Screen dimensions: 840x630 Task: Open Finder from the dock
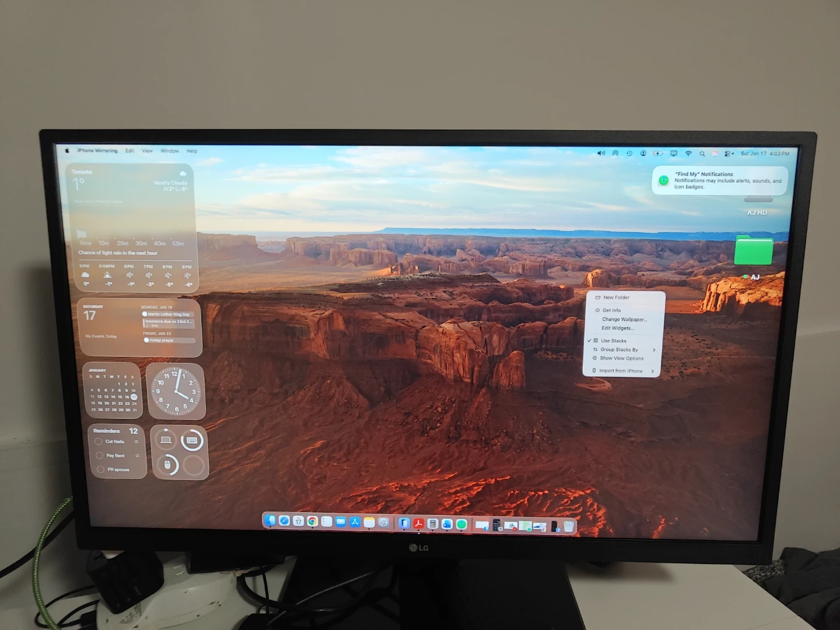tap(270, 520)
